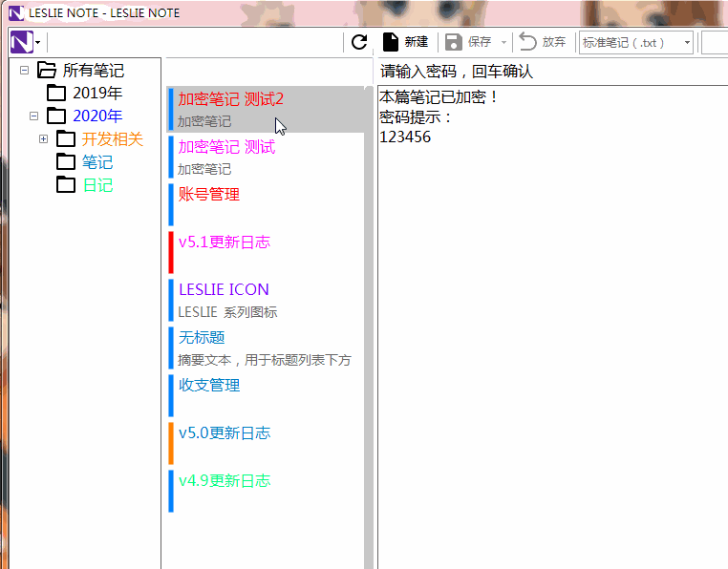Open the LESLIE ICON note

click(265, 301)
